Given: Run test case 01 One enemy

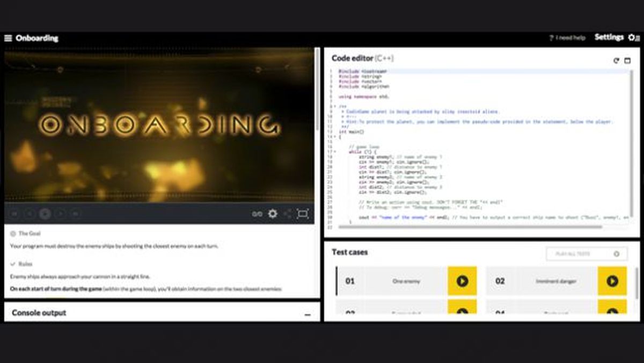Looking at the screenshot, I should click(x=462, y=280).
